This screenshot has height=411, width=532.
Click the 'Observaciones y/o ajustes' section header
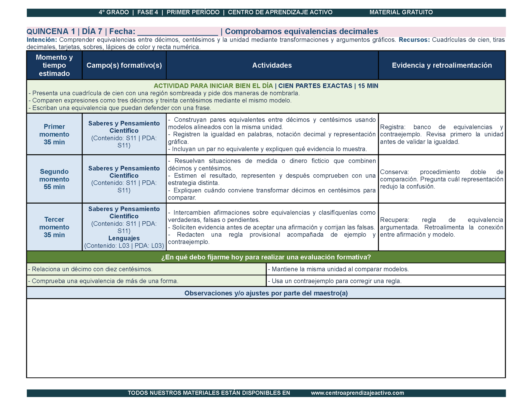[x=266, y=293]
